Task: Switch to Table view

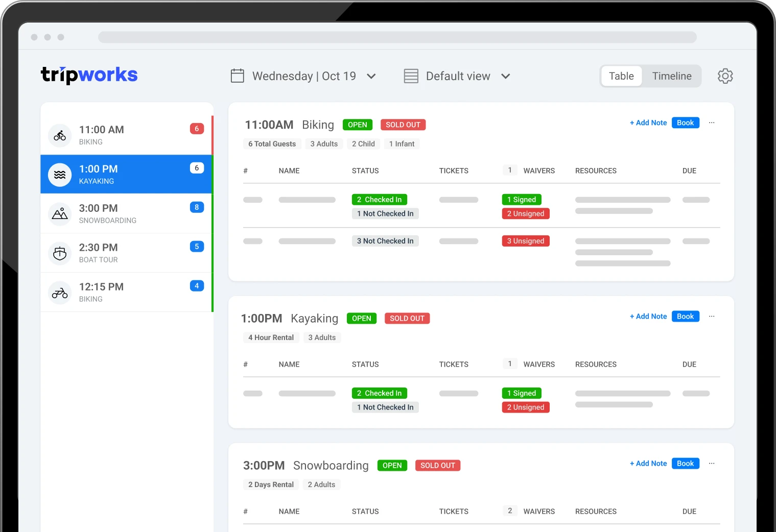Action: (621, 76)
